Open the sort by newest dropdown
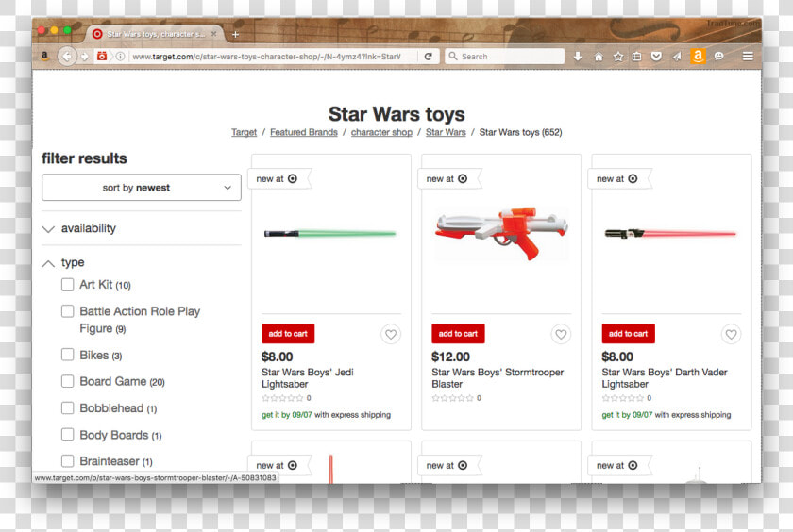The width and height of the screenshot is (793, 532). [142, 188]
